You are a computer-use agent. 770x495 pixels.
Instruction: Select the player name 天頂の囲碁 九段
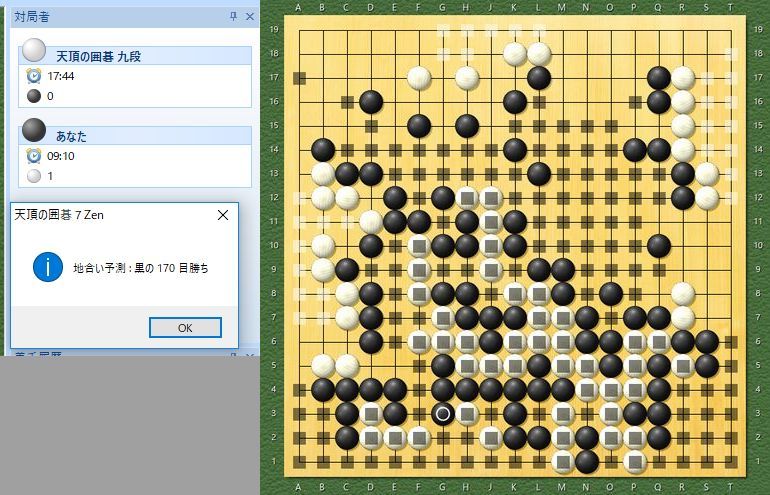pyautogui.click(x=98, y=56)
